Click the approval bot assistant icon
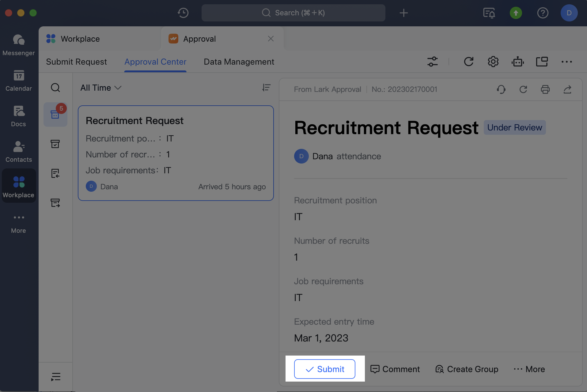 517,62
